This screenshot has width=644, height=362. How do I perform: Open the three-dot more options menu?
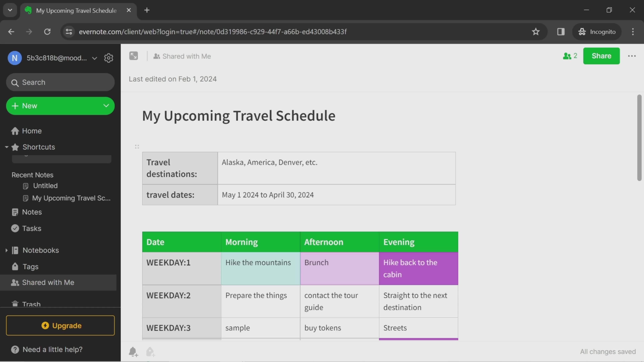pyautogui.click(x=632, y=56)
